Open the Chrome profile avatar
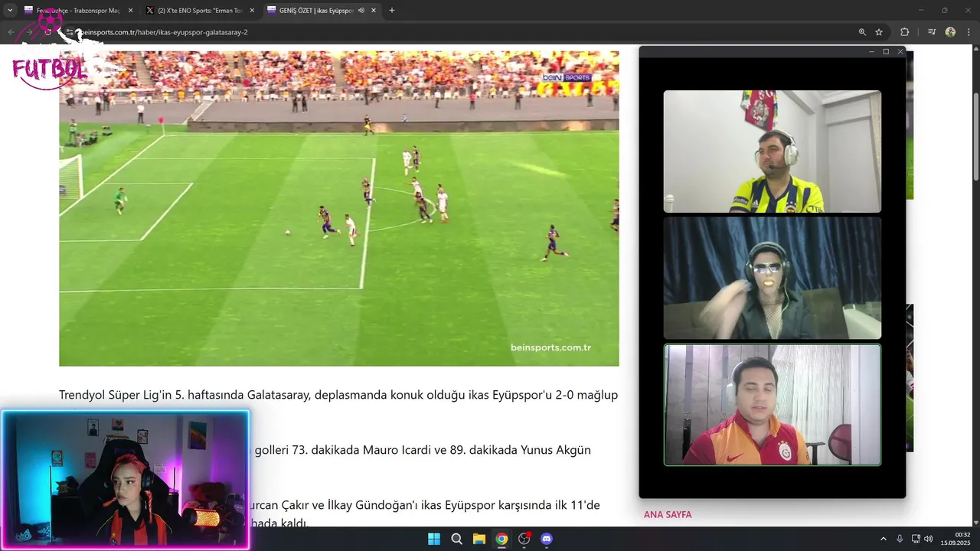Viewport: 980px width, 551px height. pos(950,32)
